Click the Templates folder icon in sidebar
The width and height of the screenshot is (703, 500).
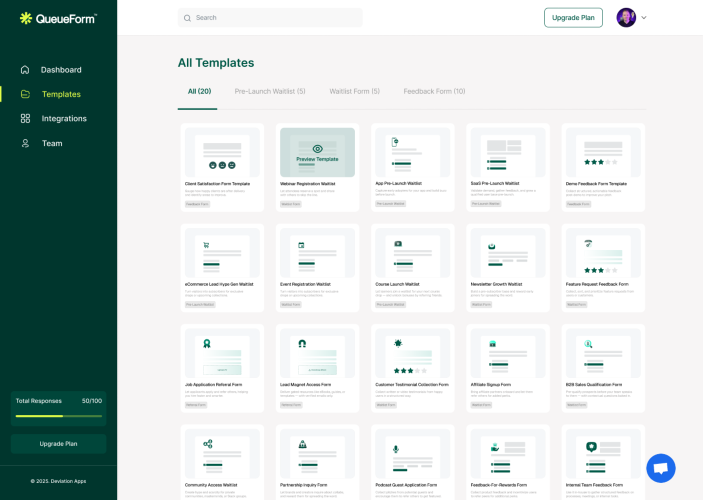pyautogui.click(x=25, y=94)
